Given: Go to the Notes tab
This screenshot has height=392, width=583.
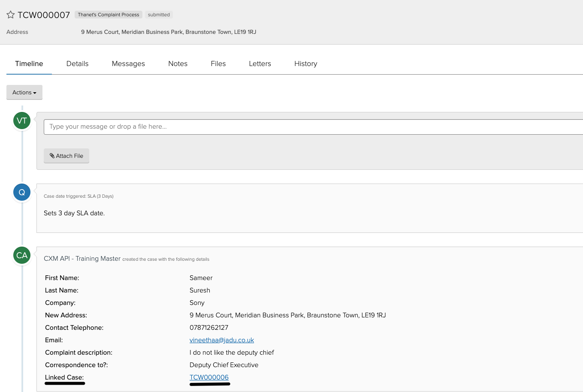Looking at the screenshot, I should pos(178,63).
